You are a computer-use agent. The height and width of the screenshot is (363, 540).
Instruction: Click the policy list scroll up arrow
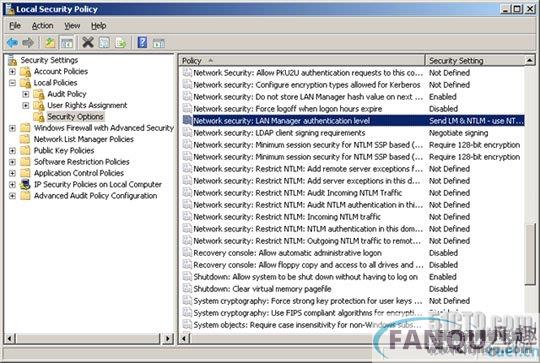pyautogui.click(x=530, y=61)
